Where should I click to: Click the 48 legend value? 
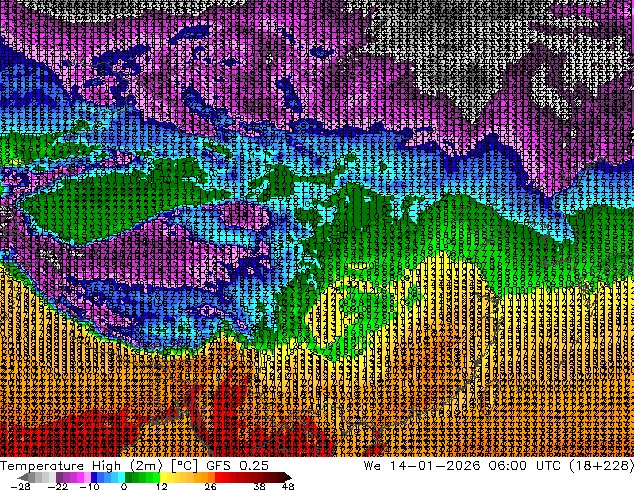(288, 486)
